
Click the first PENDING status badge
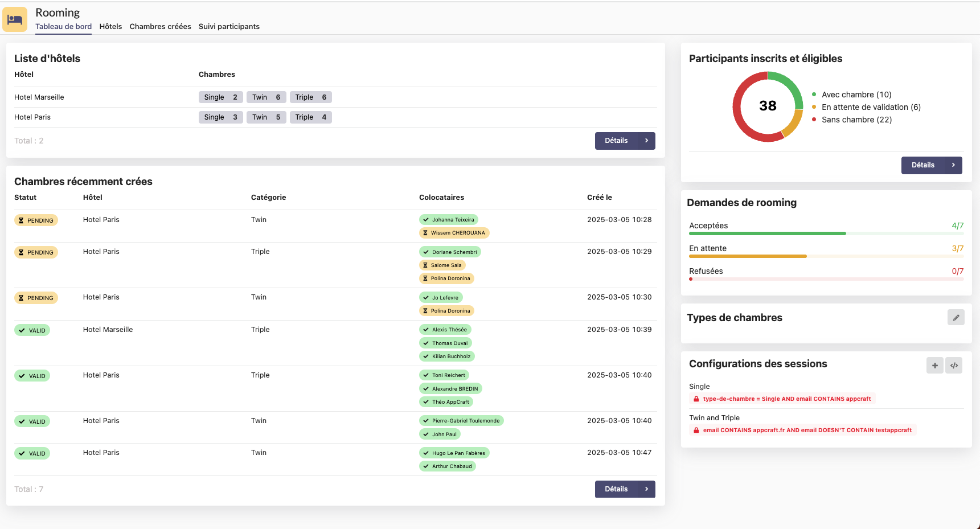click(36, 220)
